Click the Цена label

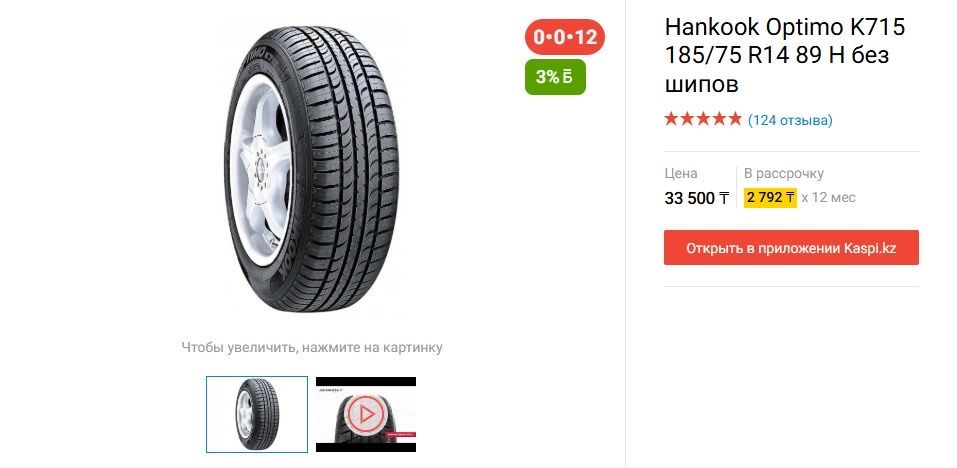point(681,173)
